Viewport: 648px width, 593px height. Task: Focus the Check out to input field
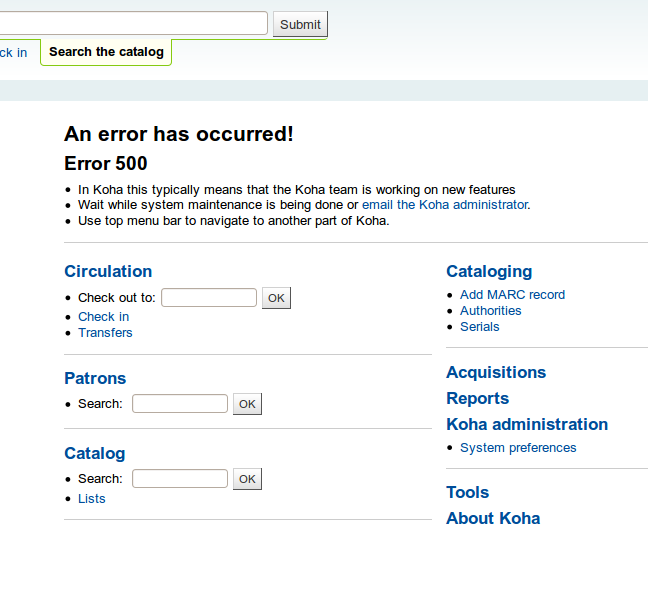[x=209, y=297]
